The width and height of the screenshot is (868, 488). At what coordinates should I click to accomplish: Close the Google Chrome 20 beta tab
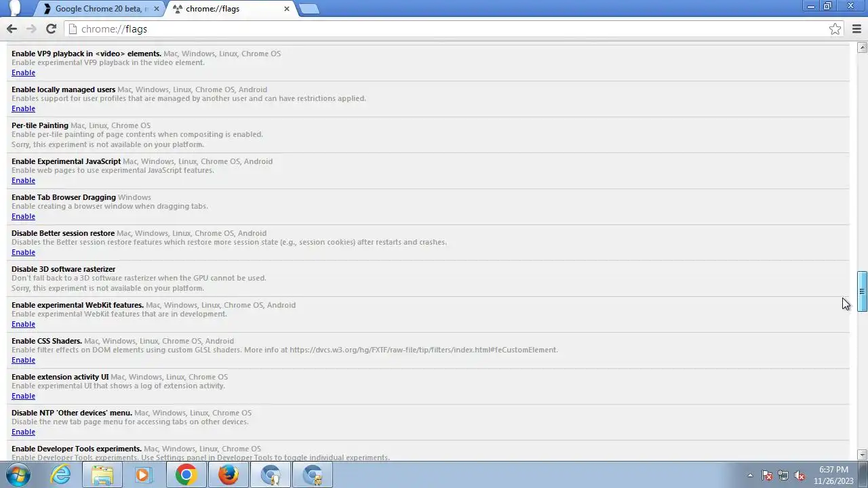click(x=157, y=9)
